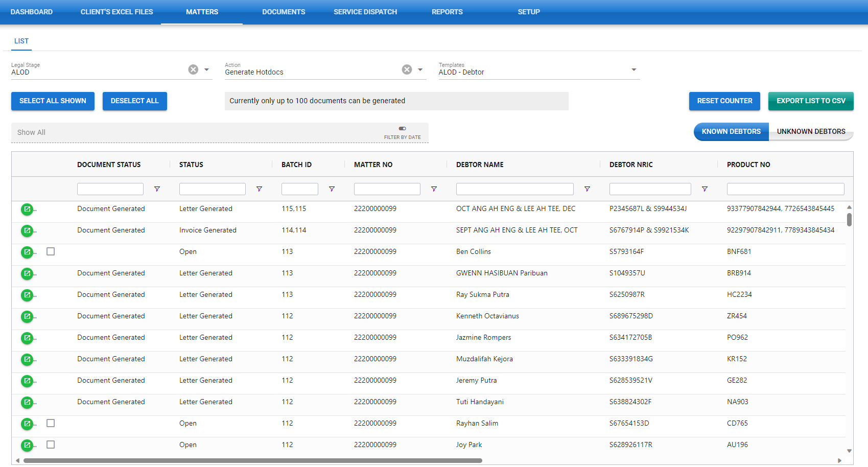This screenshot has height=467, width=868.
Task: Open the Templates dropdown
Action: 634,69
